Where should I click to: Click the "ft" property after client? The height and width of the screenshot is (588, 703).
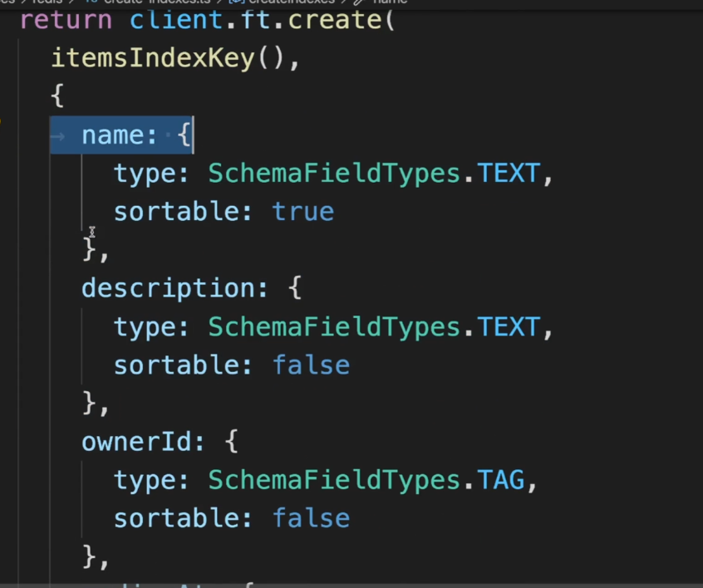pos(256,20)
